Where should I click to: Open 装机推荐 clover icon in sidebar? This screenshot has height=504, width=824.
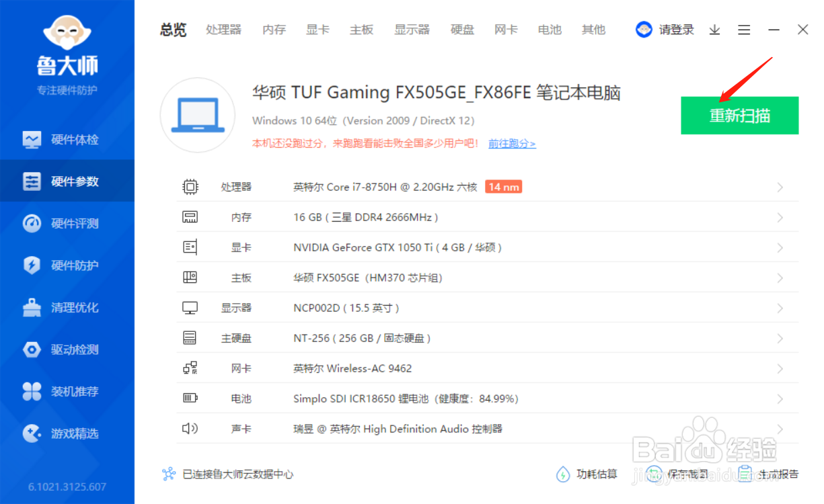(x=32, y=392)
